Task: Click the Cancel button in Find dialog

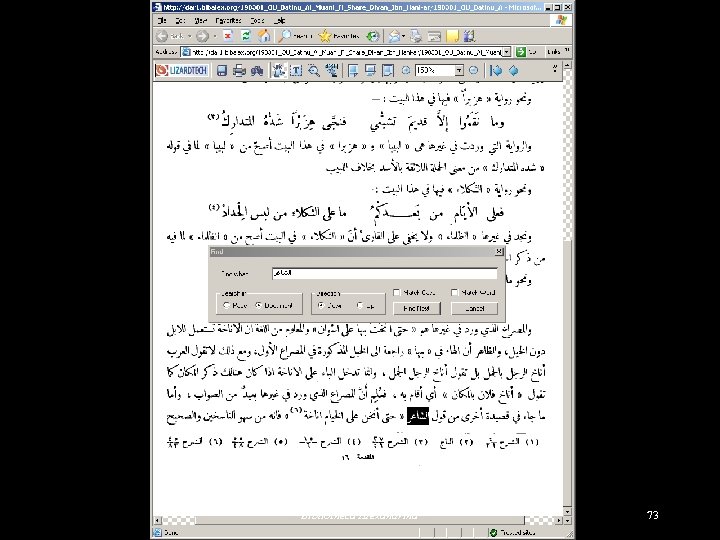Action: 474,309
